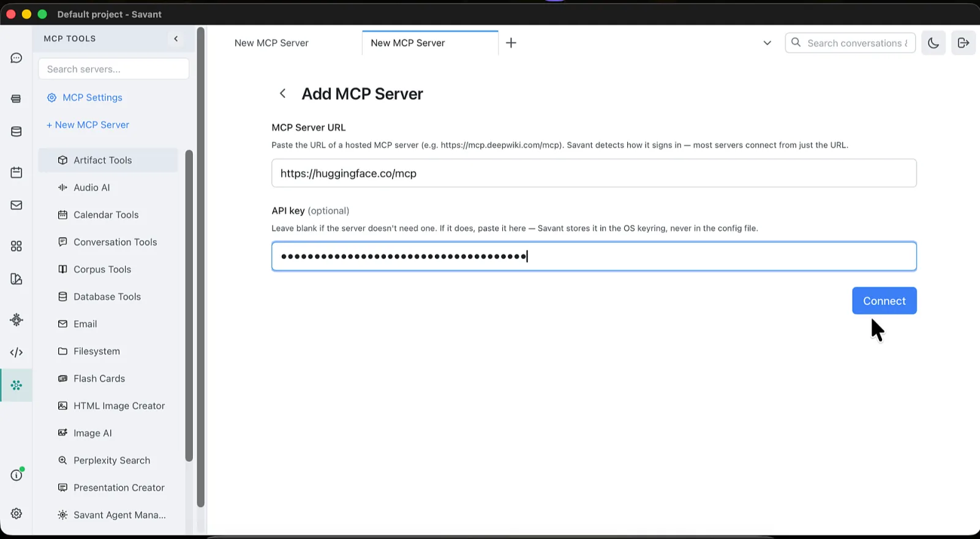Focus the MCP Server URL field

(594, 173)
